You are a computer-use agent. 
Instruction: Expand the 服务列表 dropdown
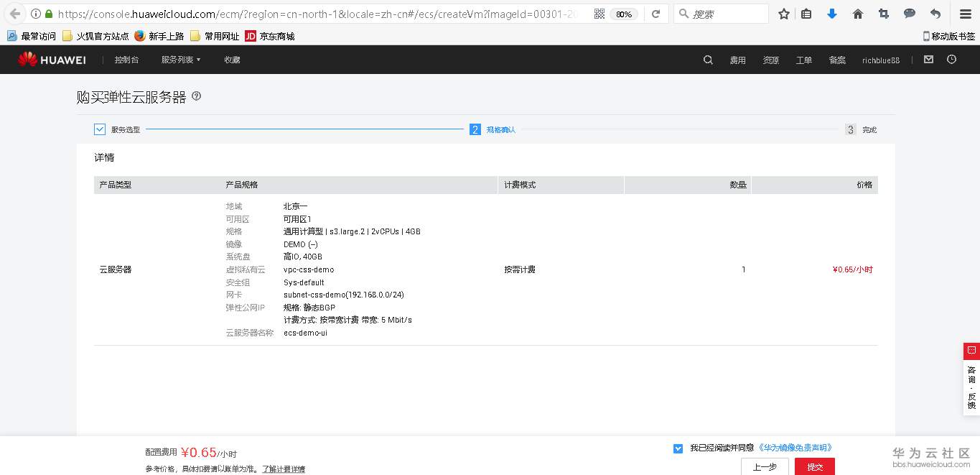pos(181,60)
